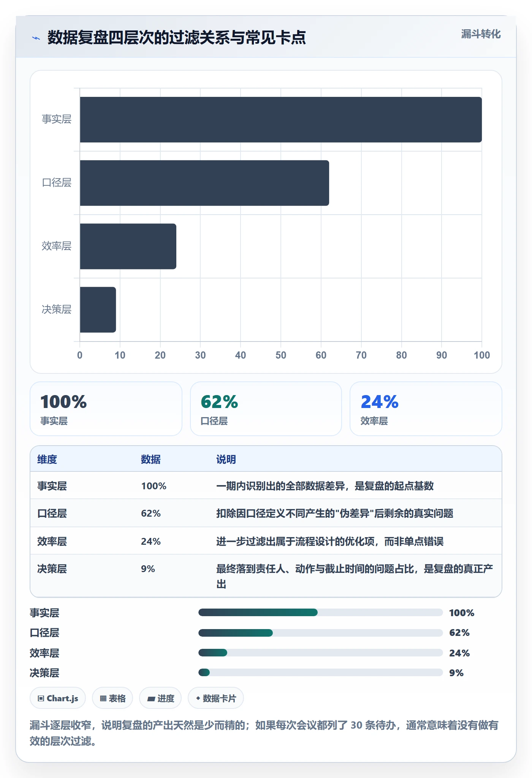Click the 口径层 progress bar showing 62%
The image size is (532, 778).
pyautogui.click(x=321, y=633)
